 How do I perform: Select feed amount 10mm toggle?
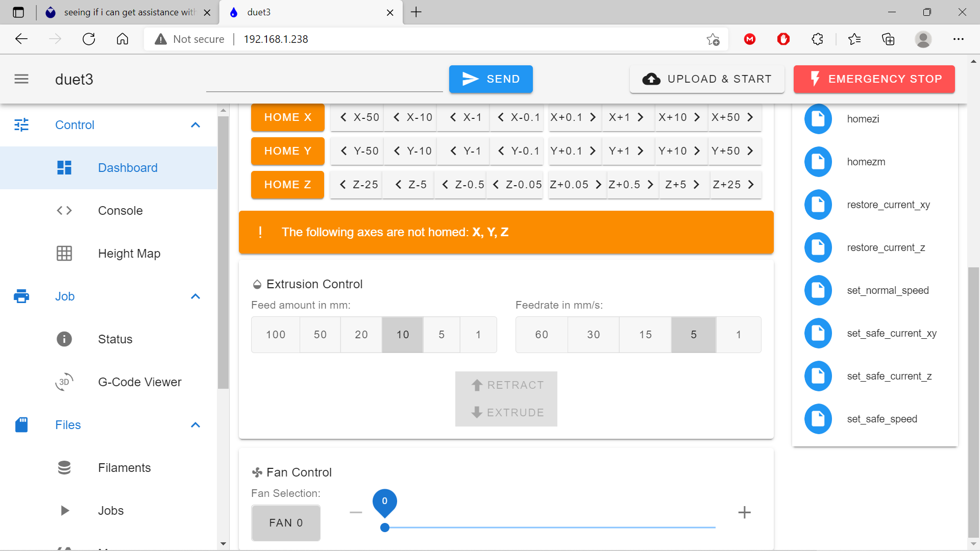(x=402, y=334)
